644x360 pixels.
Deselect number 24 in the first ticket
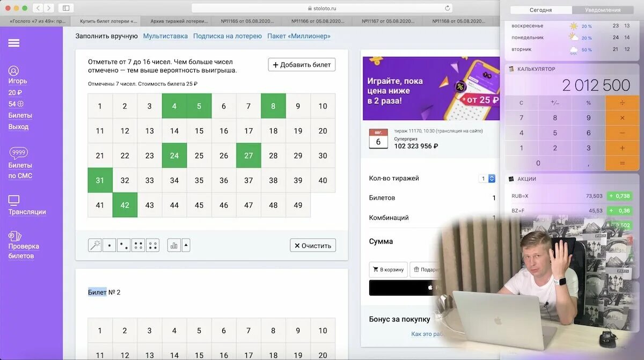click(174, 156)
